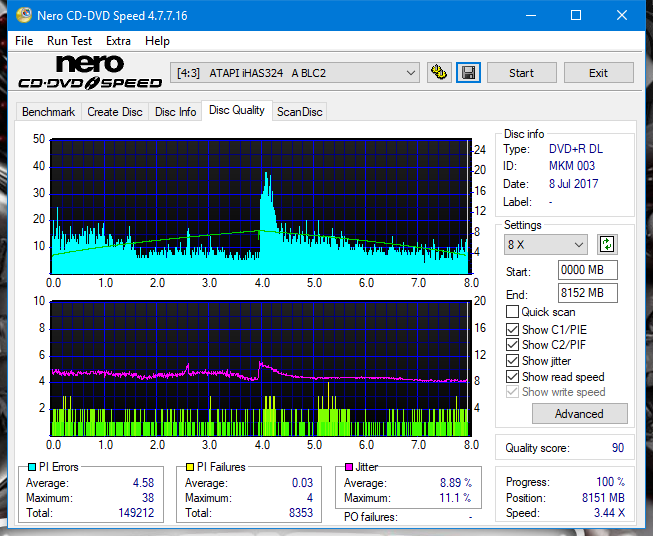Viewport: 653px width, 536px height.
Task: Click the drive options tool icon
Action: tap(439, 73)
